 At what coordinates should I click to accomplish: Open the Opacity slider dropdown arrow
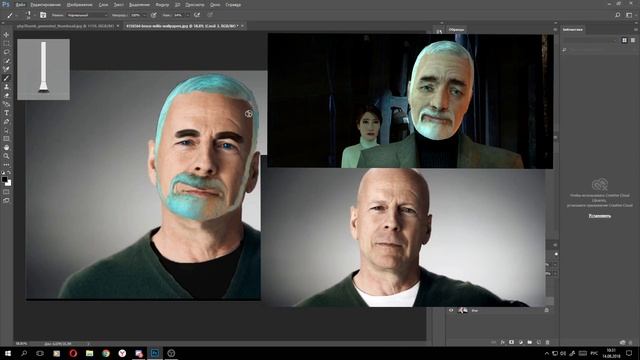145,15
